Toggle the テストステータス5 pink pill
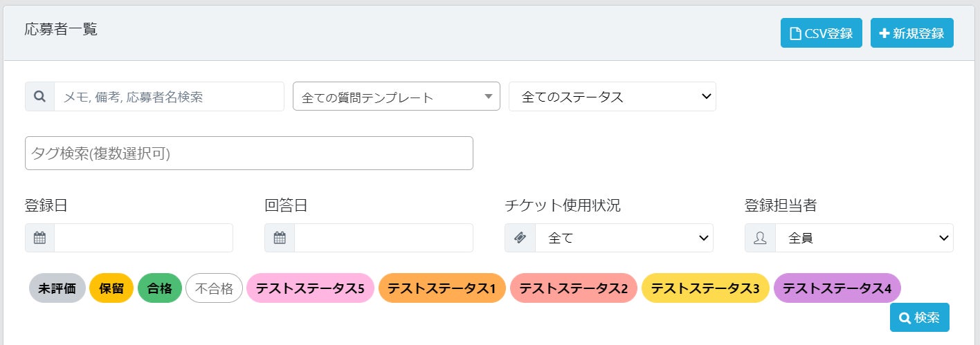This screenshot has height=345, width=980. pos(310,288)
